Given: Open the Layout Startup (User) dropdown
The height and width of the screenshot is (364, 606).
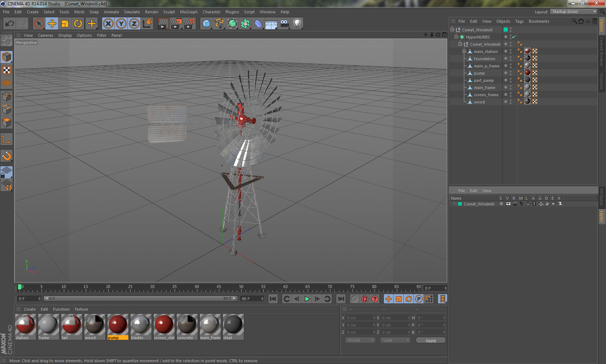Looking at the screenshot, I should 574,12.
